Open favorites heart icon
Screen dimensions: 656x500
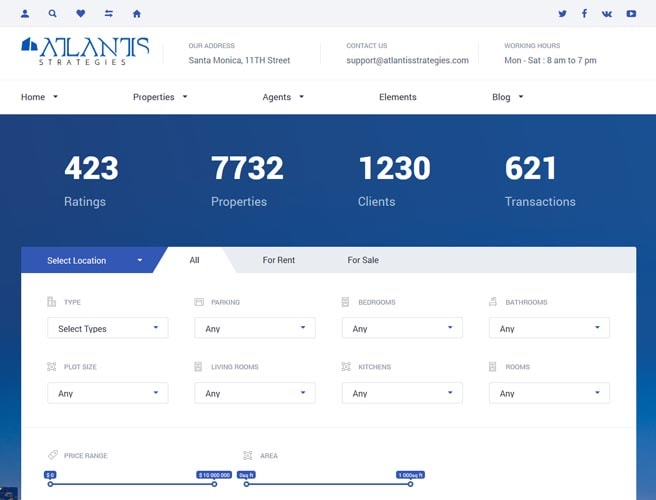(x=81, y=14)
